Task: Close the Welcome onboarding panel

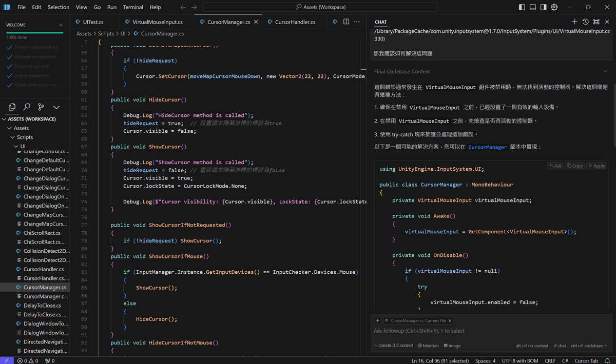Action: [x=61, y=25]
